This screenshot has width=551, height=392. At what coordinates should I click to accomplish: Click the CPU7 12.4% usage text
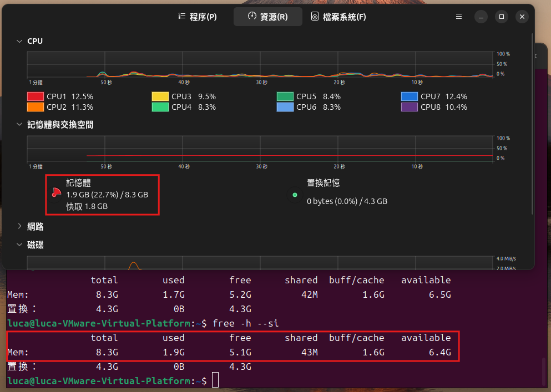(444, 96)
